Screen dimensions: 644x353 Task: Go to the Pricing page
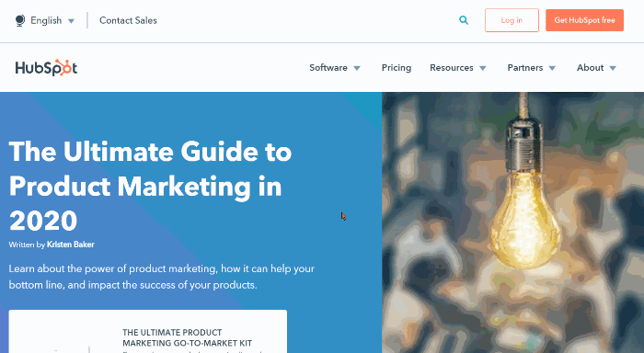coord(397,68)
